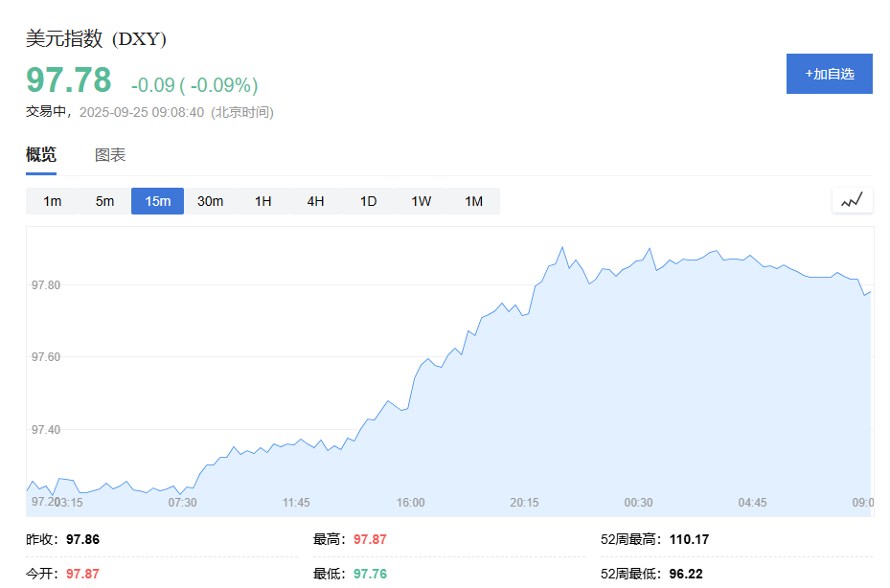Screen dimensions: 890x588
Task: Click the 97.60 price axis label
Action: point(47,356)
